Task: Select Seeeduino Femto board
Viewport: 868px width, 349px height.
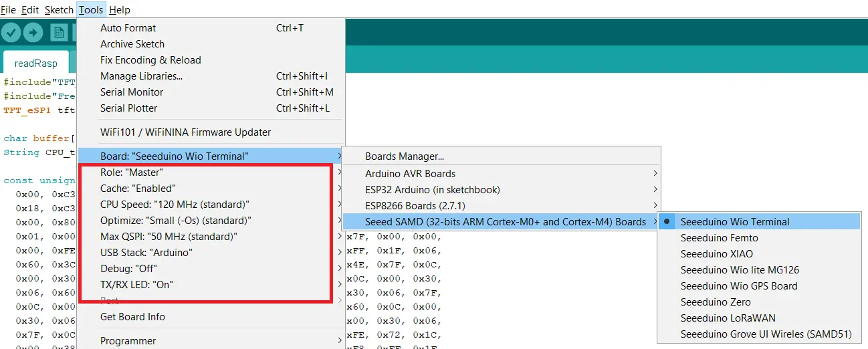Action: (760, 238)
